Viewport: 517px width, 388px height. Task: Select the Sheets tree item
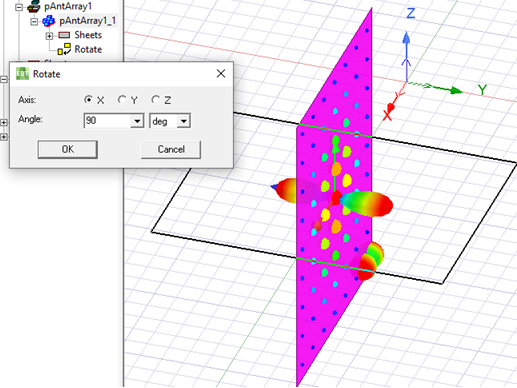[88, 35]
